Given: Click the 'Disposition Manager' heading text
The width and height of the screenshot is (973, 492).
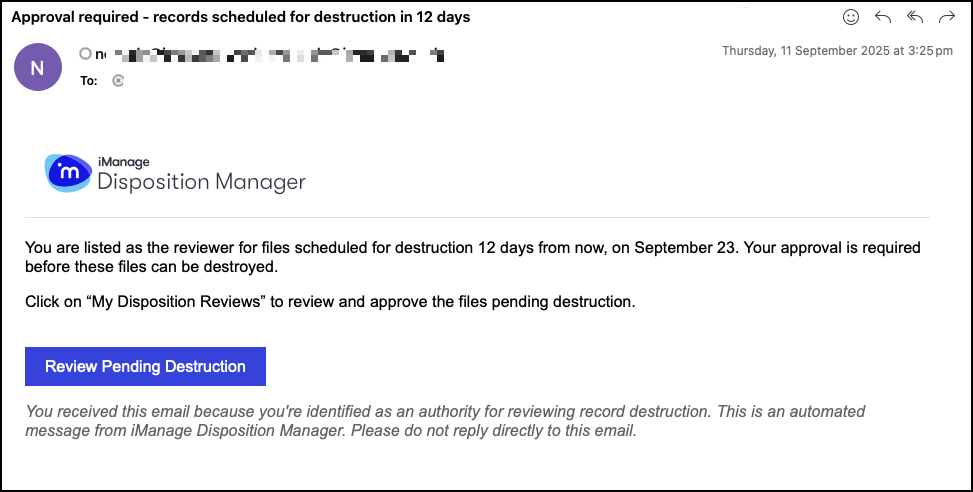Looking at the screenshot, I should [201, 182].
